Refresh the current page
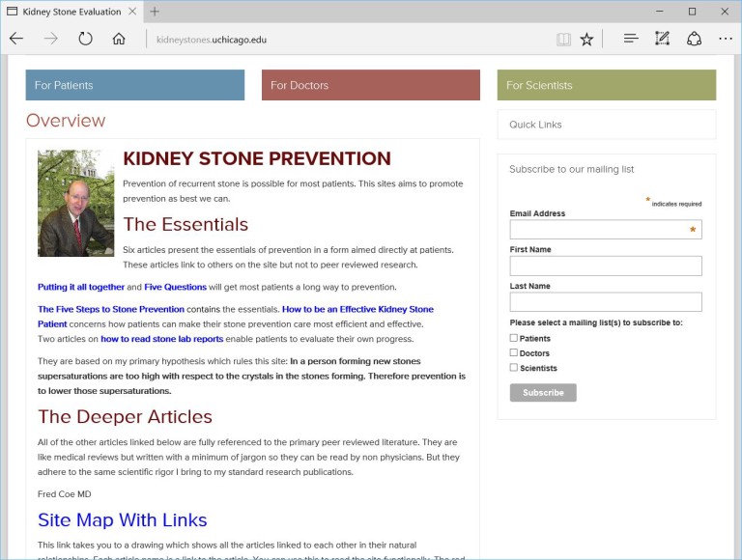 point(85,39)
